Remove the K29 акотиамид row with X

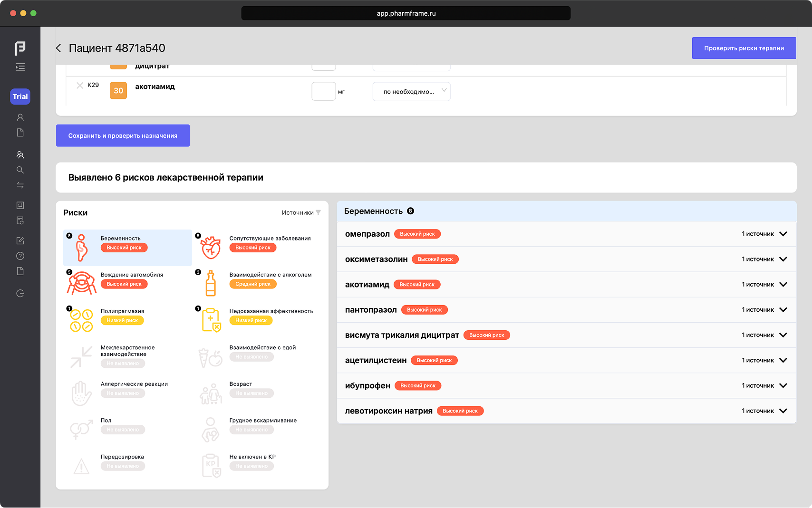pos(80,86)
